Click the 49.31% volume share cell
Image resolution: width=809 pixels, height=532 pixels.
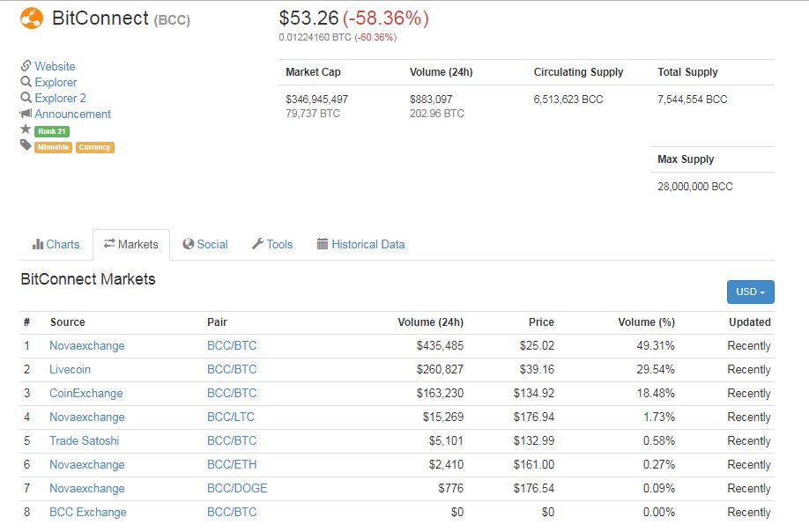coord(656,345)
